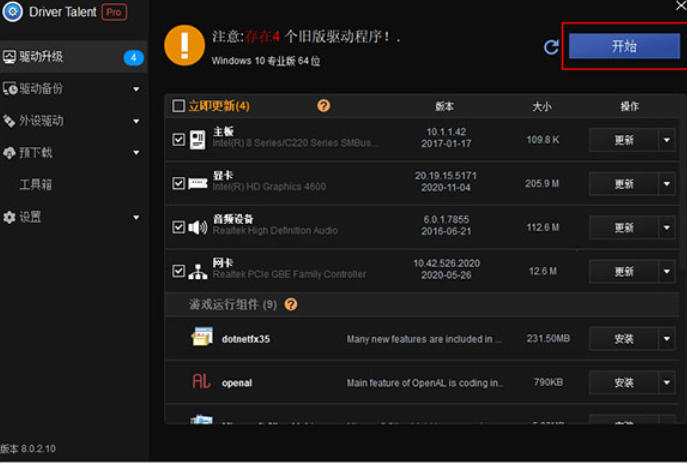Click 更新 button for 显卡 driver

click(x=623, y=184)
